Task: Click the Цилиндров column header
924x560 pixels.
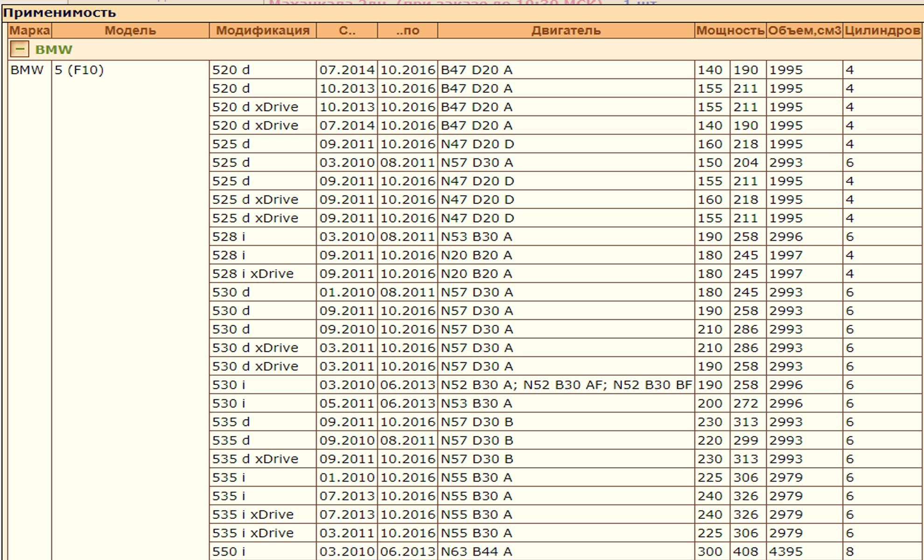Action: tap(882, 30)
